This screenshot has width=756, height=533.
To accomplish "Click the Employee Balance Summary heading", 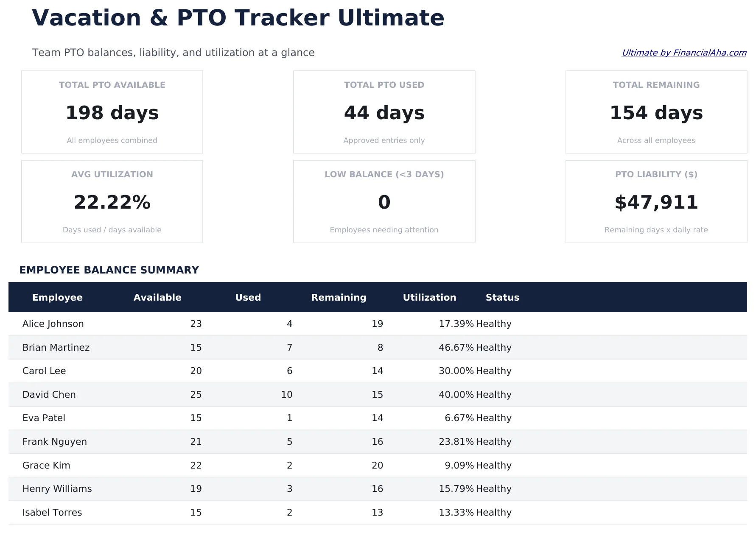I will pos(109,270).
